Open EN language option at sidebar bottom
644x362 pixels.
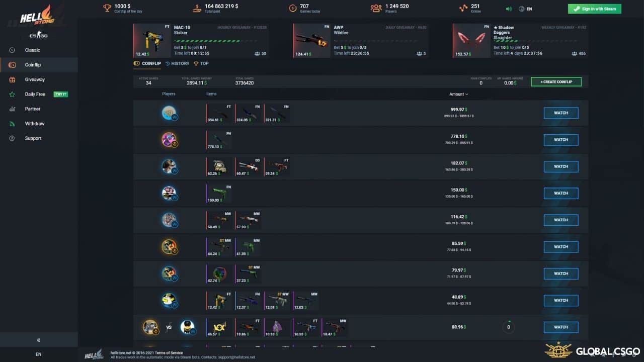(39, 354)
